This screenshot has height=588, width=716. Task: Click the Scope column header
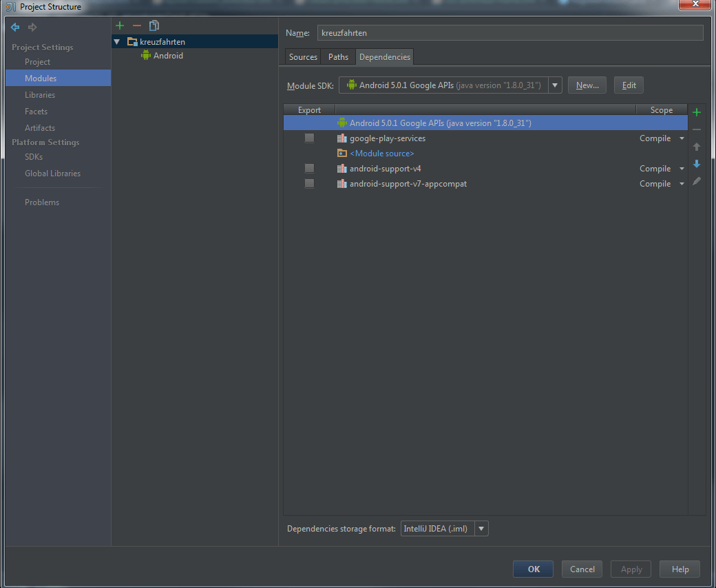pos(661,110)
